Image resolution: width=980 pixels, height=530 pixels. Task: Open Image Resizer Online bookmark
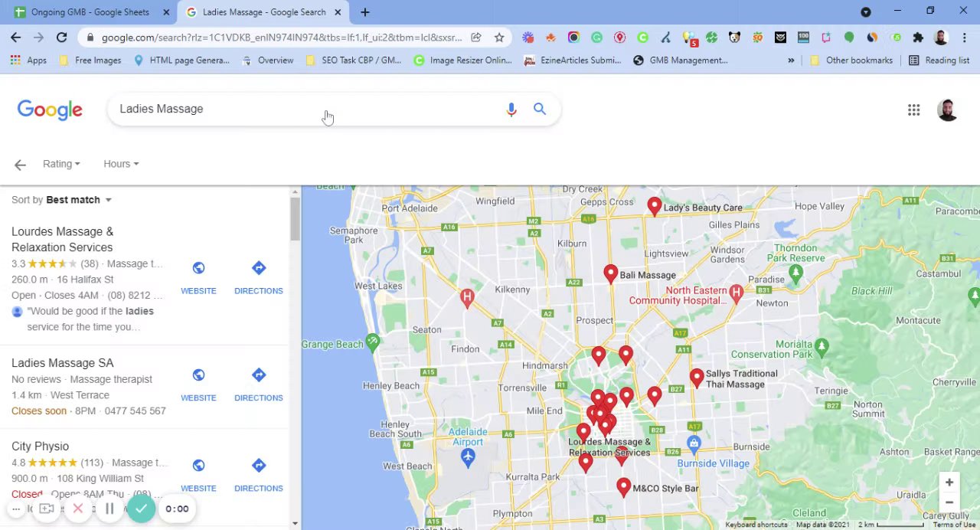[x=462, y=61]
